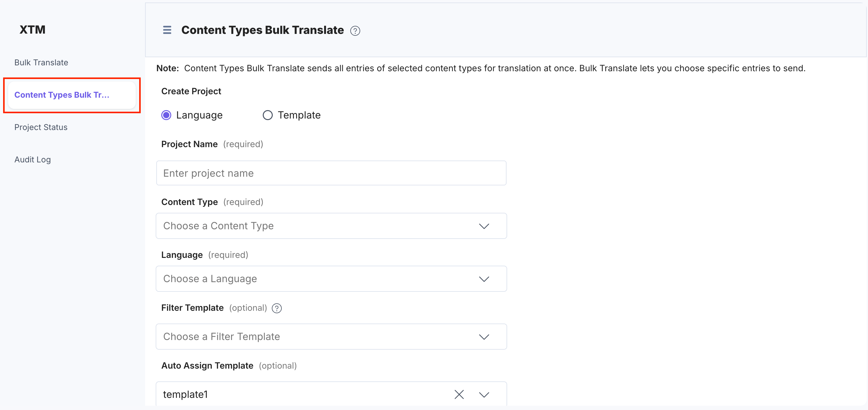The height and width of the screenshot is (410, 868).
Task: Click into the Enter project name field
Action: (x=331, y=173)
